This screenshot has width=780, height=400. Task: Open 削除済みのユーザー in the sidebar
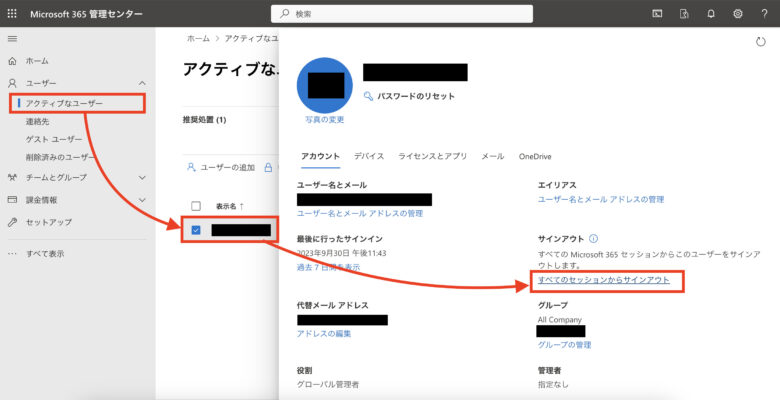[60, 157]
